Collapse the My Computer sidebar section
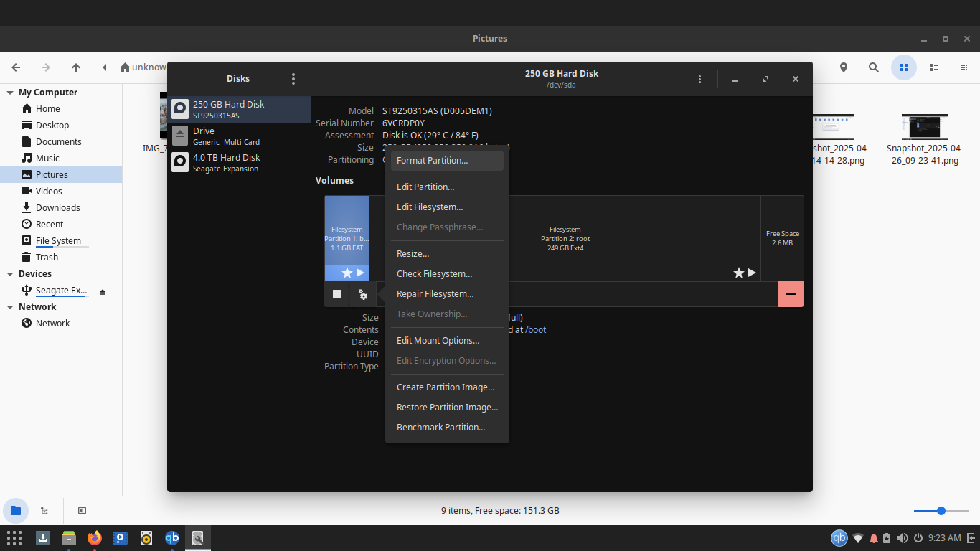Viewport: 980px width, 551px height. click(10, 93)
